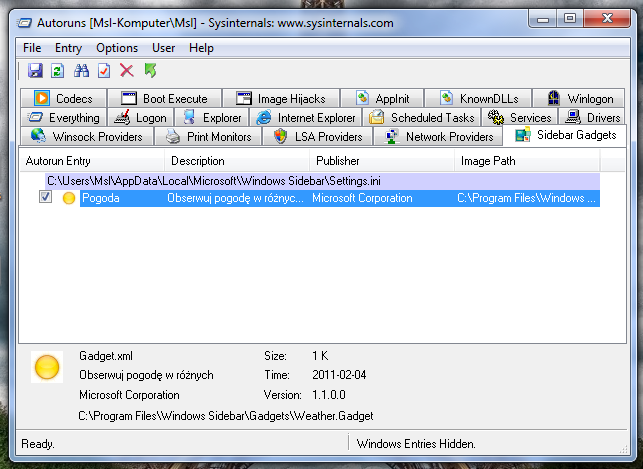
Task: Open the Boot Execute tab
Action: click(164, 98)
